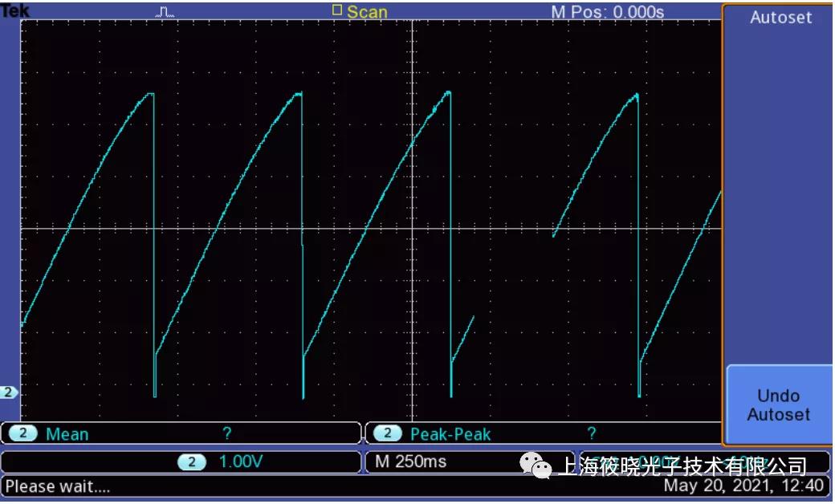Select the Scan mode square icon
The image size is (835, 504).
tap(336, 11)
